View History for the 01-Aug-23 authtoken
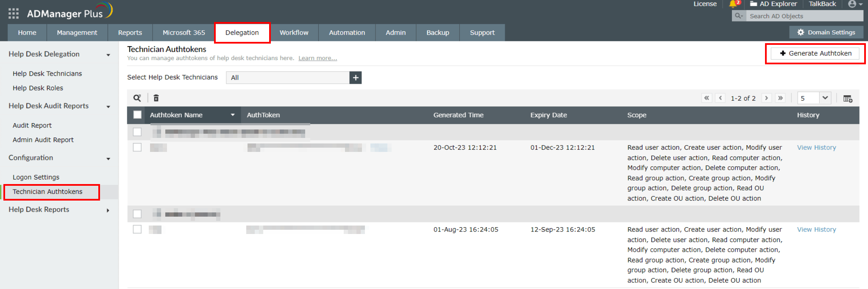 [x=816, y=229]
